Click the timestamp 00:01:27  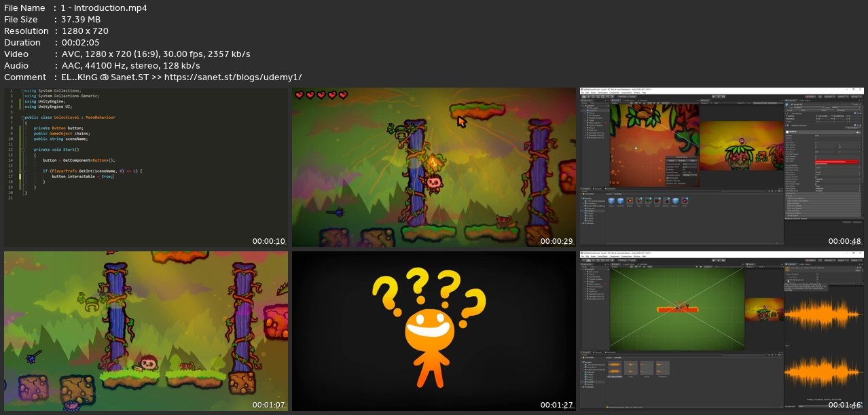557,405
